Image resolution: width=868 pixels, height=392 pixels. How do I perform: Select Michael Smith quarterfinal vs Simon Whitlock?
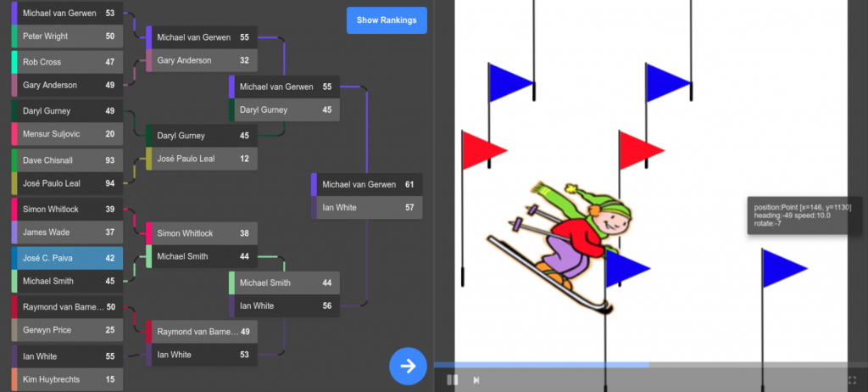(202, 256)
